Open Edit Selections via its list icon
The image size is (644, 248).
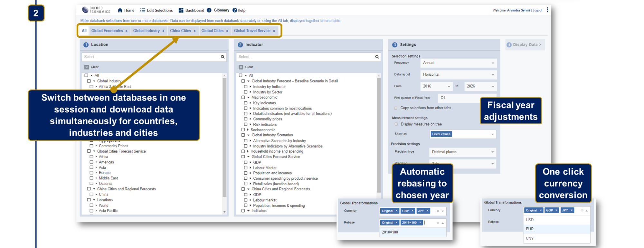tap(143, 10)
